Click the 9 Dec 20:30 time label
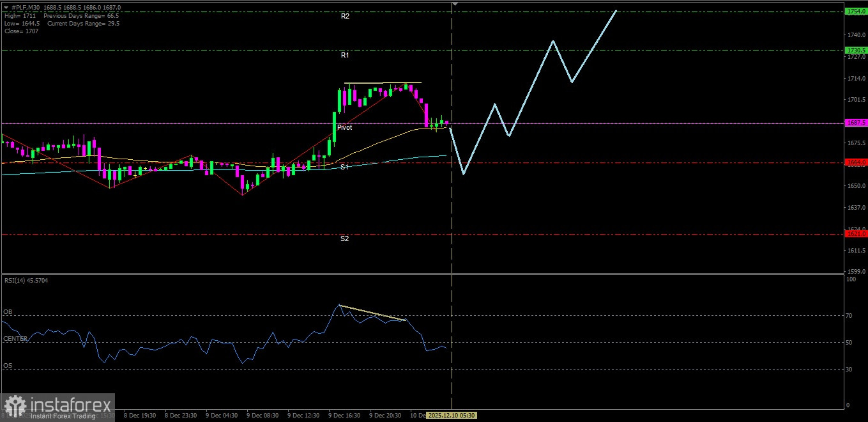Viewport: 868px width, 422px height. pos(385,416)
